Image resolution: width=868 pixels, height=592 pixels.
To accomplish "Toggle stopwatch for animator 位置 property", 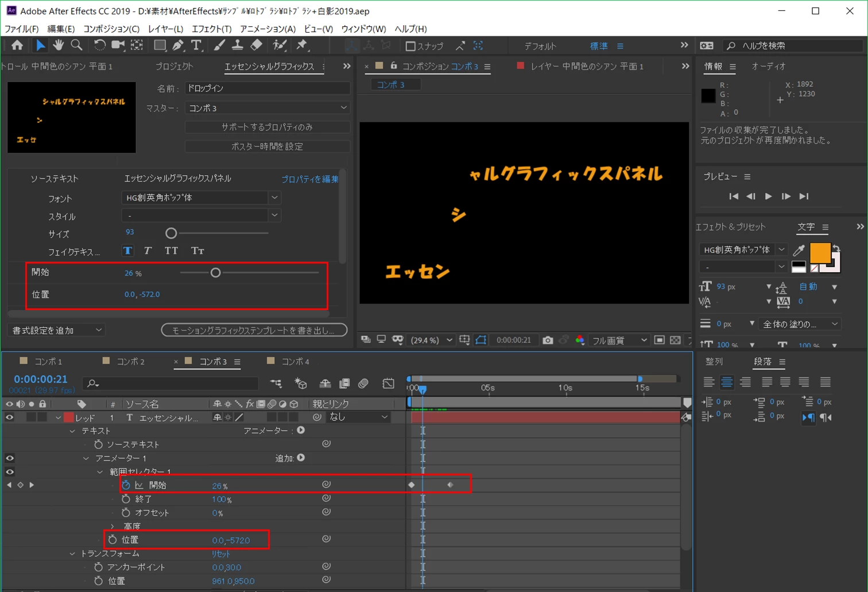I will (113, 540).
